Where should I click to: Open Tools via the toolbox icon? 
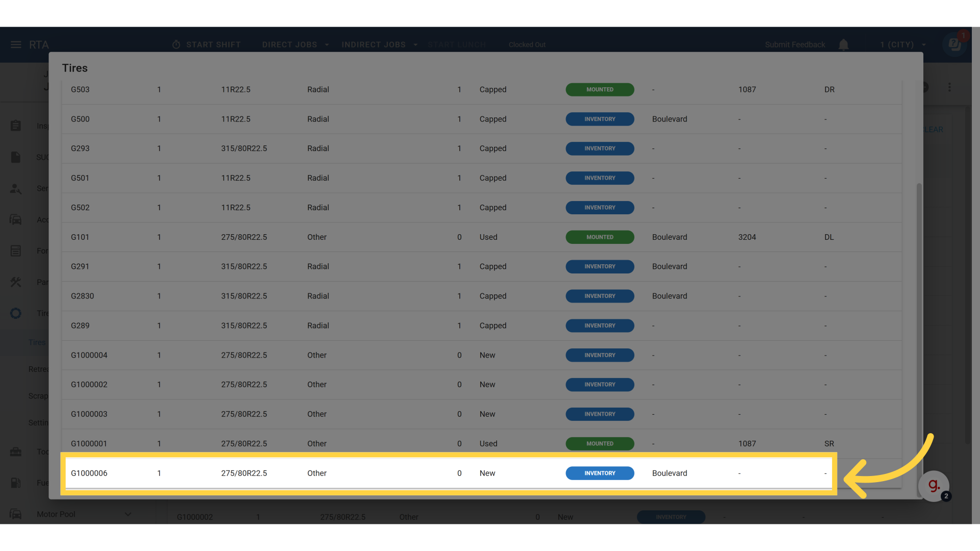pos(16,452)
